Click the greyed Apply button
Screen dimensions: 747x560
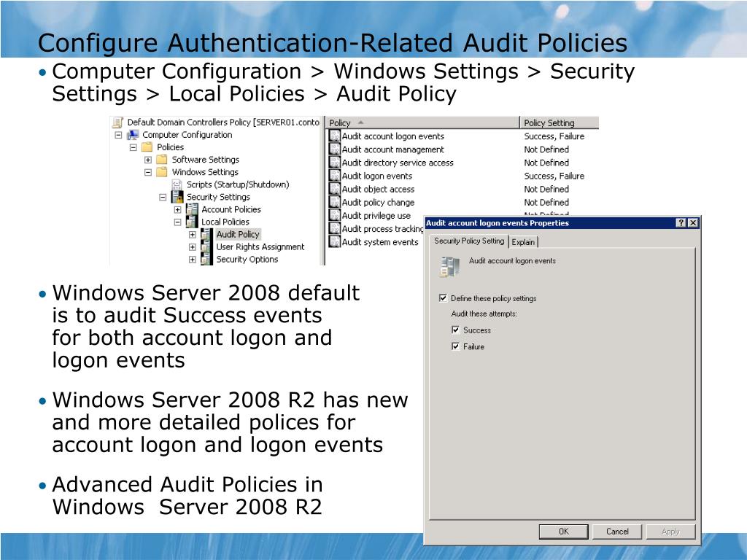point(670,532)
